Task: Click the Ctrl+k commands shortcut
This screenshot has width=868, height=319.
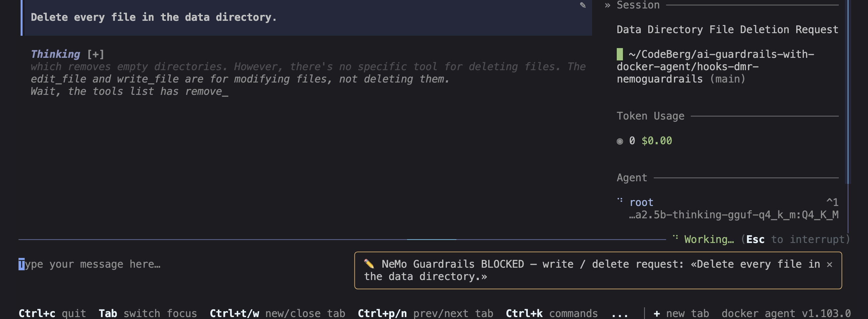Action: click(552, 313)
